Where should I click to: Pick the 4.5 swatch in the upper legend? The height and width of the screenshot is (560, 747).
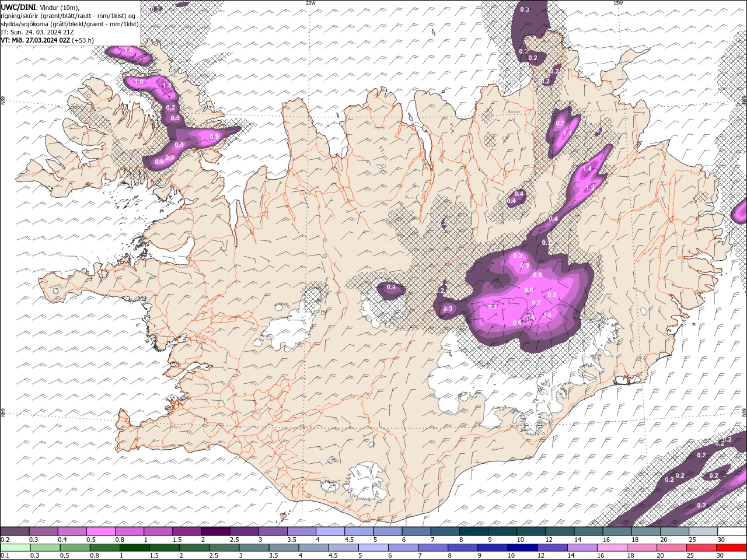click(x=358, y=531)
